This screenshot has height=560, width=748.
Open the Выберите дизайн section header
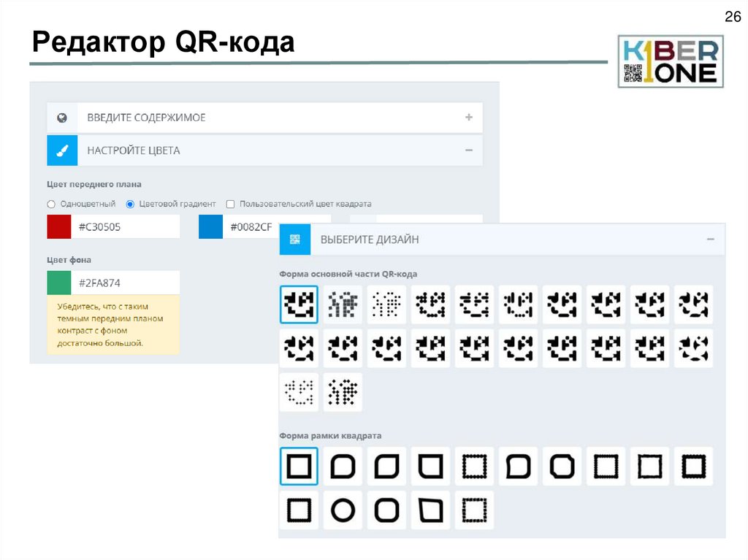pos(502,239)
